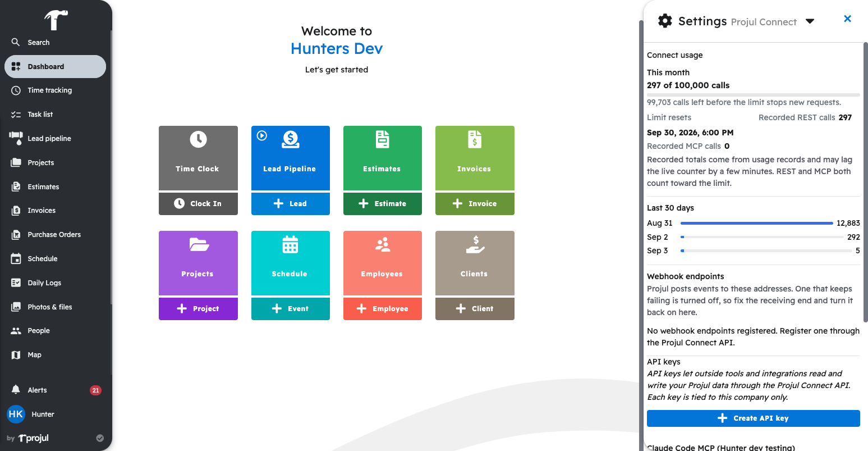Open the Projects folder tile
The height and width of the screenshot is (451, 868).
[198, 263]
